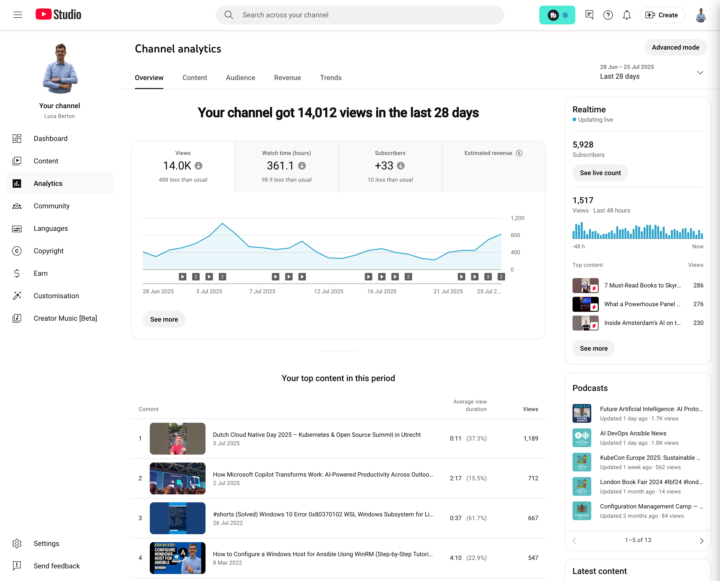The image size is (720, 581).
Task: Open London Book Fair 2024 podcast
Action: pyautogui.click(x=638, y=486)
